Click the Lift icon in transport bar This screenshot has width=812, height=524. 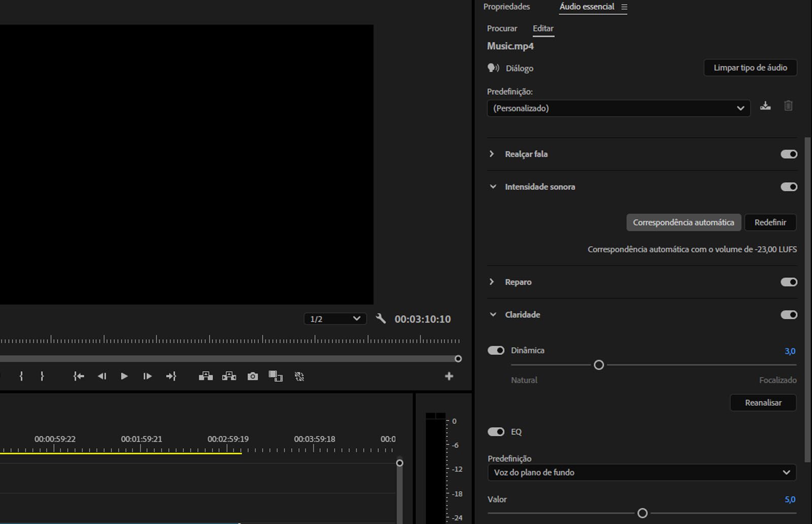coord(206,376)
